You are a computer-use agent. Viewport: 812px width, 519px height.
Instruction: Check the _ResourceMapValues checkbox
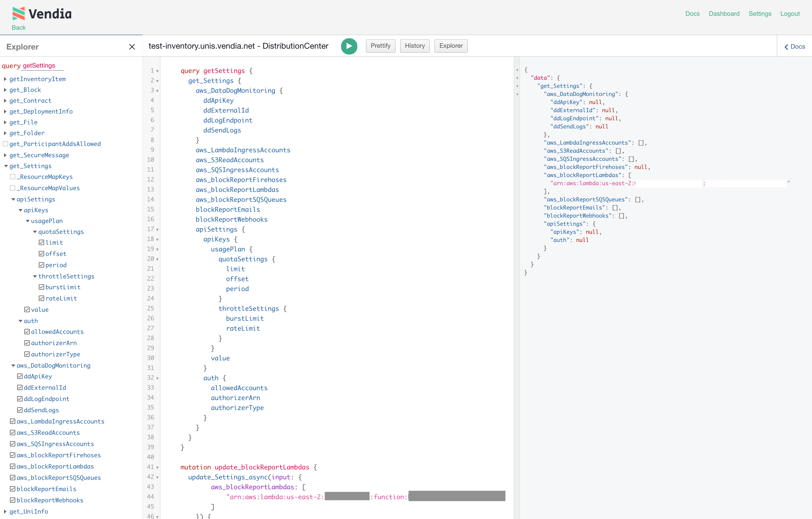[x=12, y=188]
